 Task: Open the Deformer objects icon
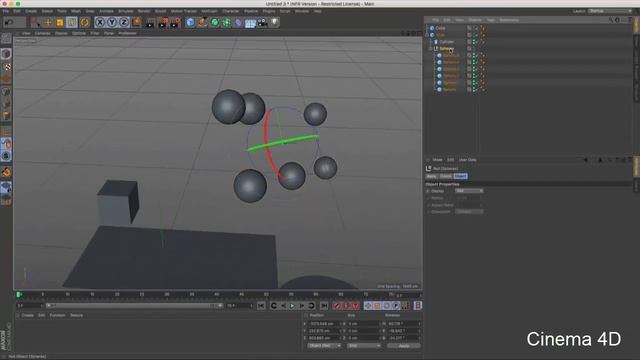click(x=238, y=22)
